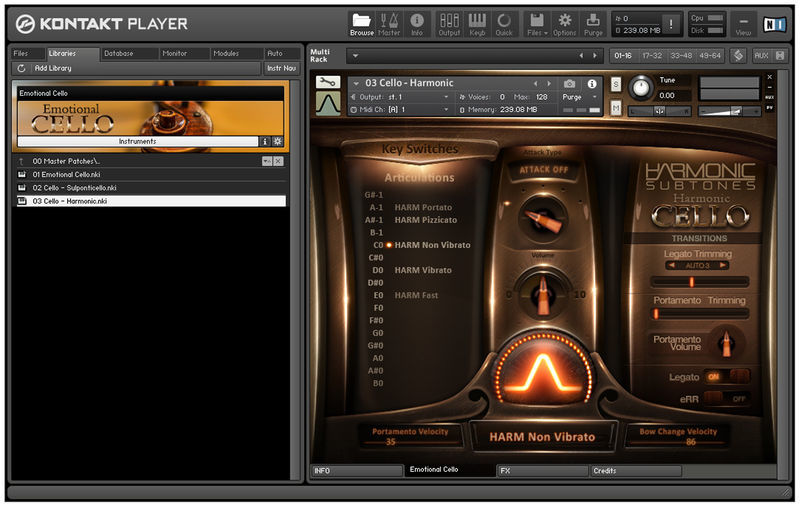800x507 pixels.
Task: Click the NI logo icon
Action: pos(774,24)
